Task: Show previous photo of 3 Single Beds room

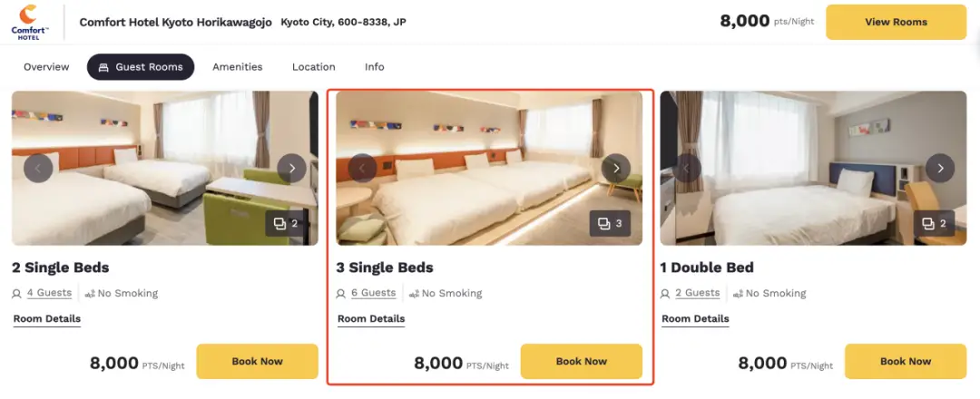Action: [x=362, y=168]
